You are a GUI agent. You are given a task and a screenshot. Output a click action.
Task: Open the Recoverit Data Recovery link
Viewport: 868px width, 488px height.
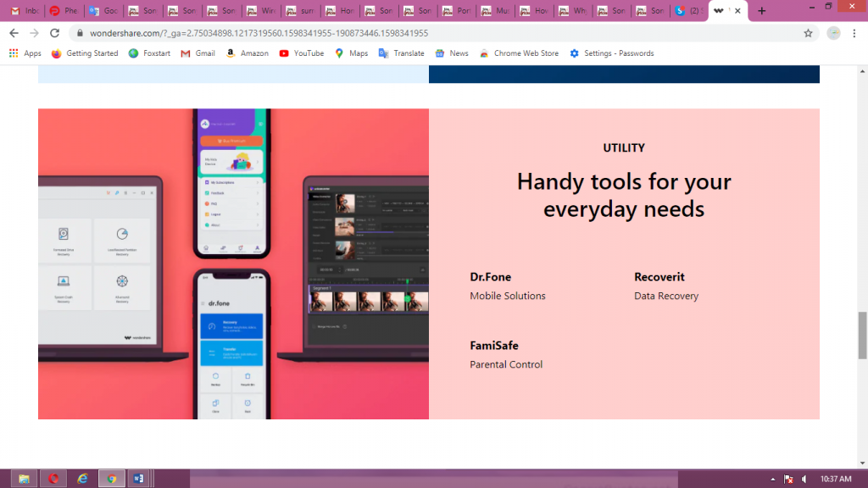659,277
